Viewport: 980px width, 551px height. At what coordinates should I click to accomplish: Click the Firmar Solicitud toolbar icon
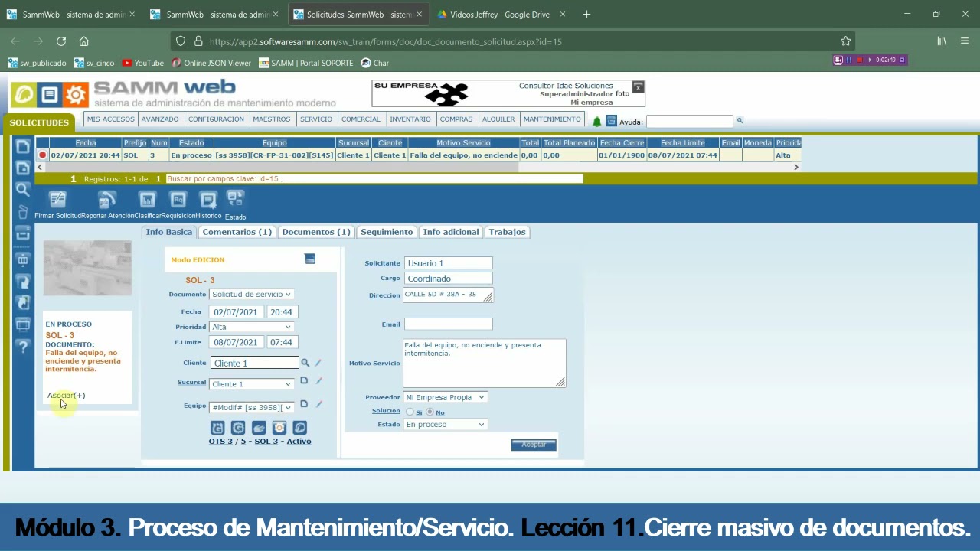click(57, 200)
